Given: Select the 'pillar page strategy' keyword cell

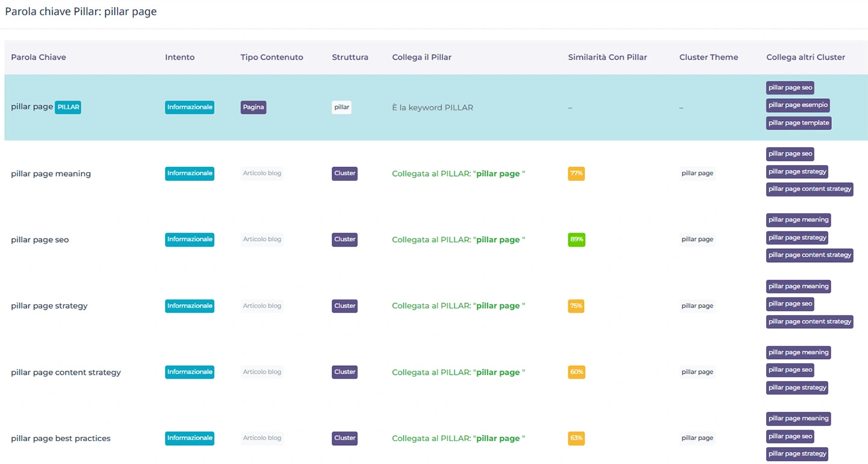Looking at the screenshot, I should pyautogui.click(x=49, y=306).
